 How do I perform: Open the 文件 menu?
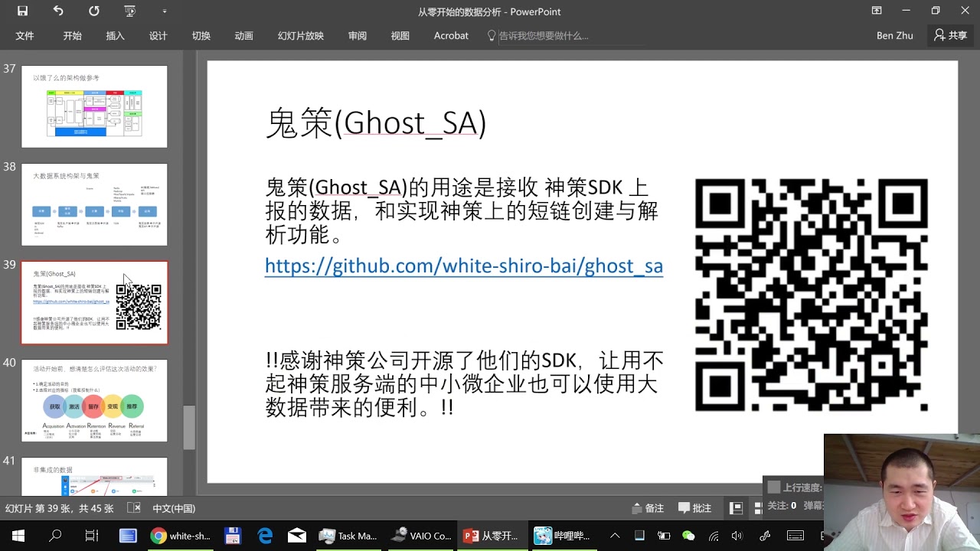coord(25,35)
